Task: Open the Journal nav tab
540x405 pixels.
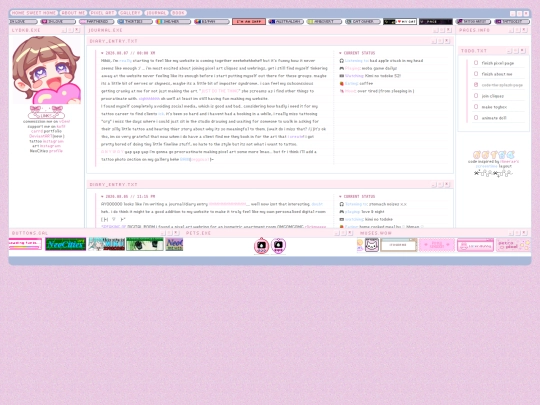Action: click(156, 13)
